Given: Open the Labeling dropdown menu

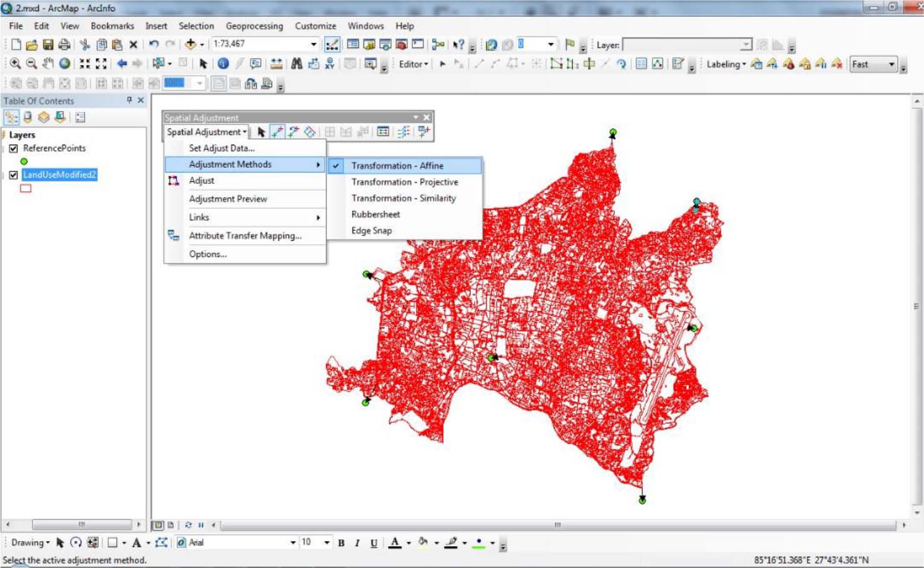Looking at the screenshot, I should (x=726, y=64).
